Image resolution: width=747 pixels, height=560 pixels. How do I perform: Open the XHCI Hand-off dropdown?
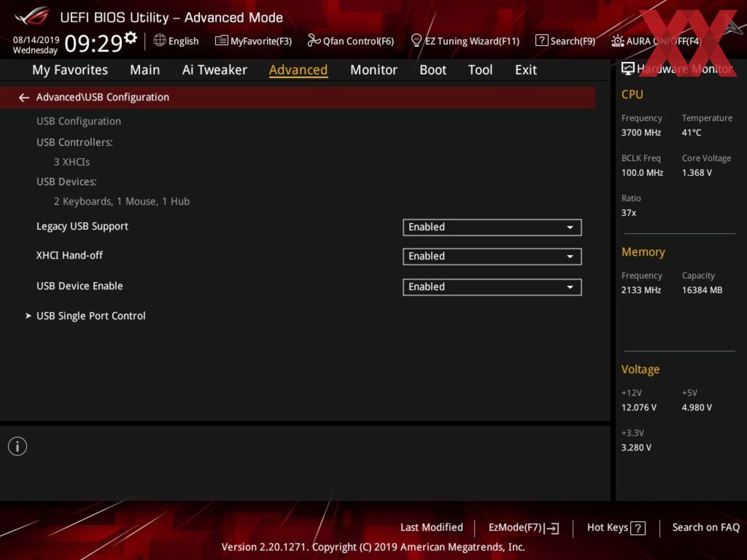point(492,256)
